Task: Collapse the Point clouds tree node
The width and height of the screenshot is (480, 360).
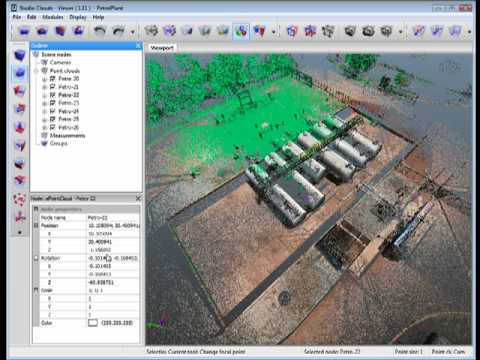Action: tap(36, 71)
